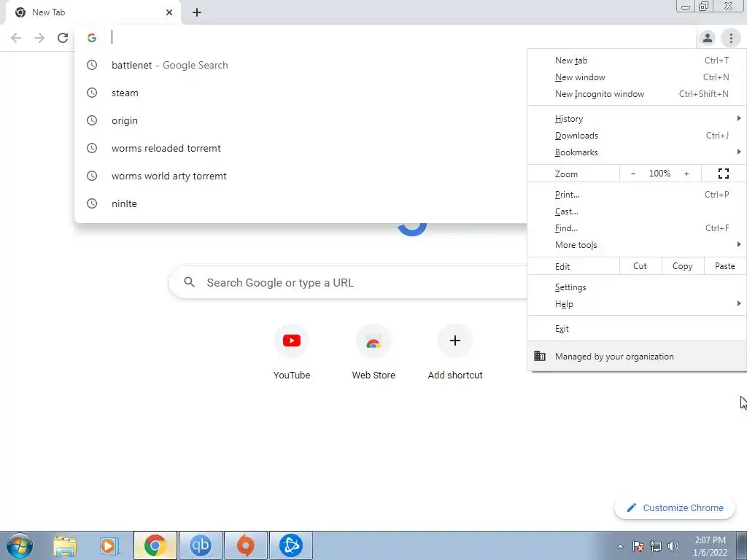The width and height of the screenshot is (747, 560).
Task: Open the YouTube shortcut icon
Action: [292, 341]
